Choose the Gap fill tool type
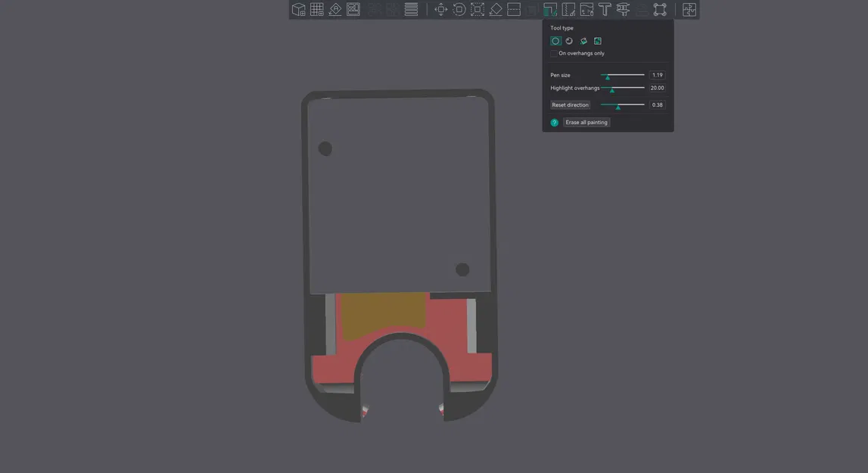868x473 pixels. coord(598,41)
